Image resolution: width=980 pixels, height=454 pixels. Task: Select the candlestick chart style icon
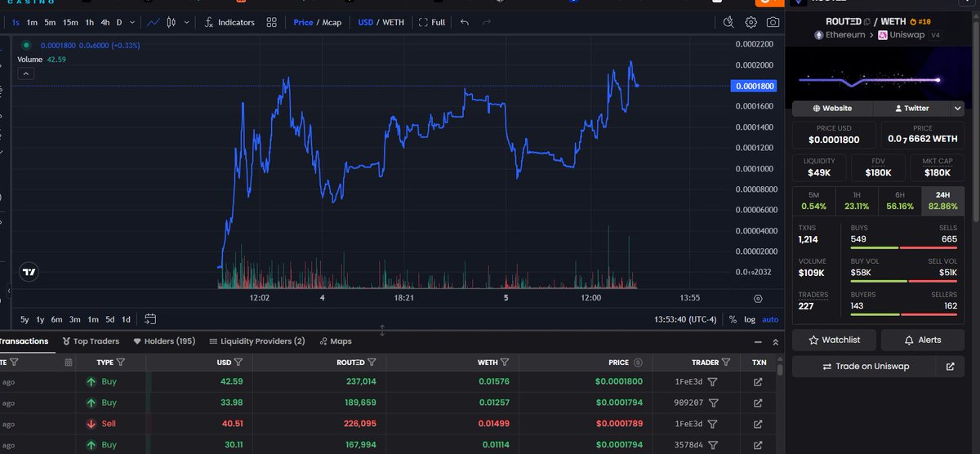(172, 22)
